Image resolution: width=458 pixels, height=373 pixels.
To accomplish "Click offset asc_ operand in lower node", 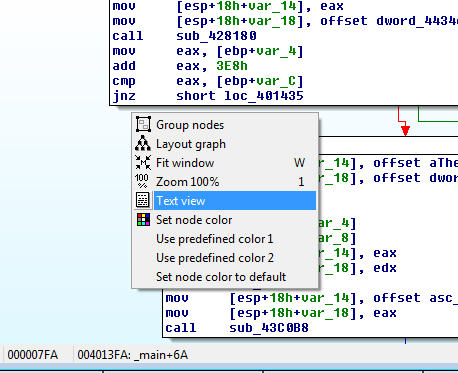I will (x=415, y=298).
